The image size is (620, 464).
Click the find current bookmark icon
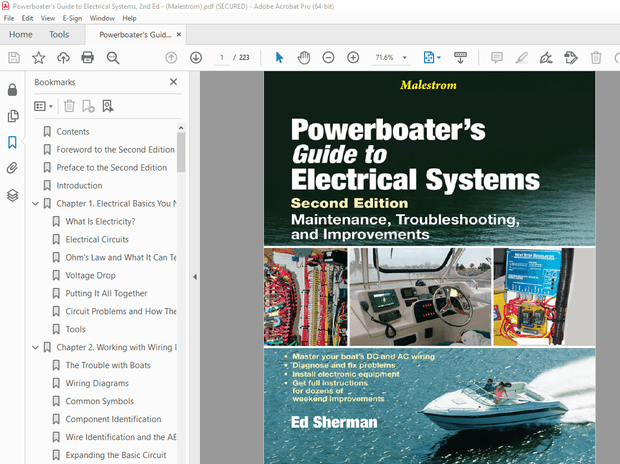pyautogui.click(x=108, y=106)
